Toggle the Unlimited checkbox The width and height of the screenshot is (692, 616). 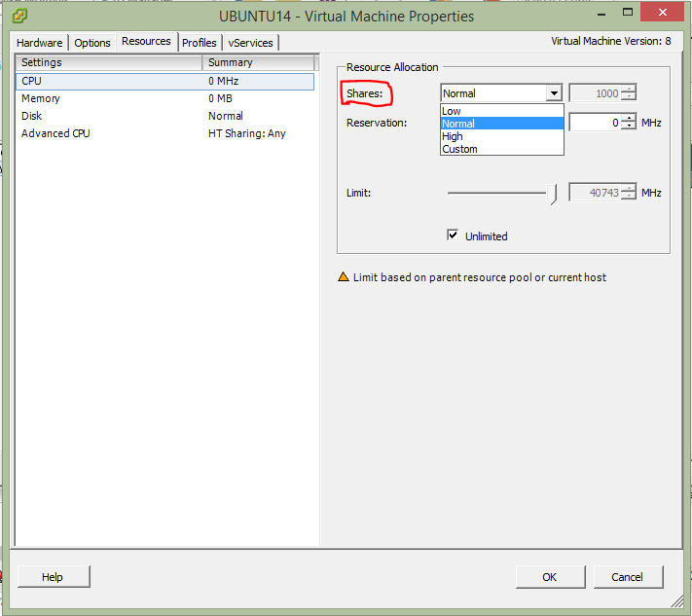point(453,236)
